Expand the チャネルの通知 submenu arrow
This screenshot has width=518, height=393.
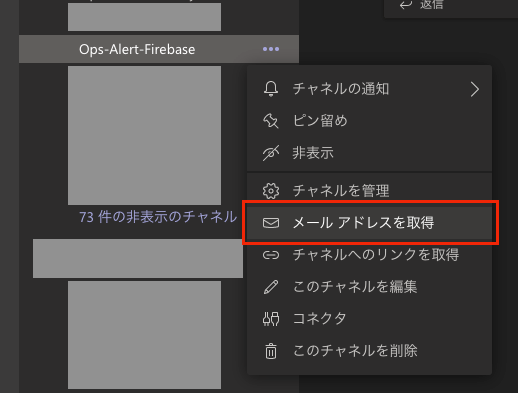(x=475, y=89)
